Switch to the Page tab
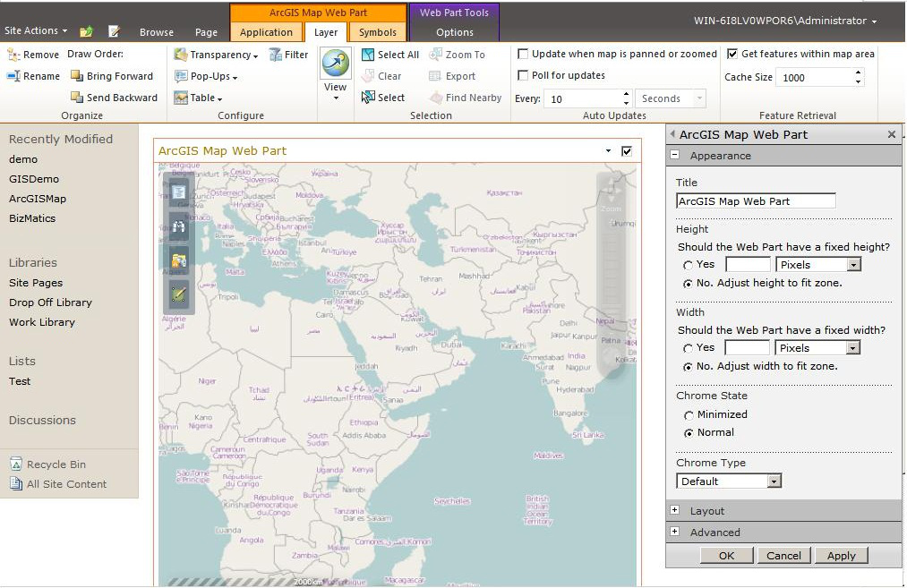This screenshot has height=588, width=907. click(x=206, y=32)
